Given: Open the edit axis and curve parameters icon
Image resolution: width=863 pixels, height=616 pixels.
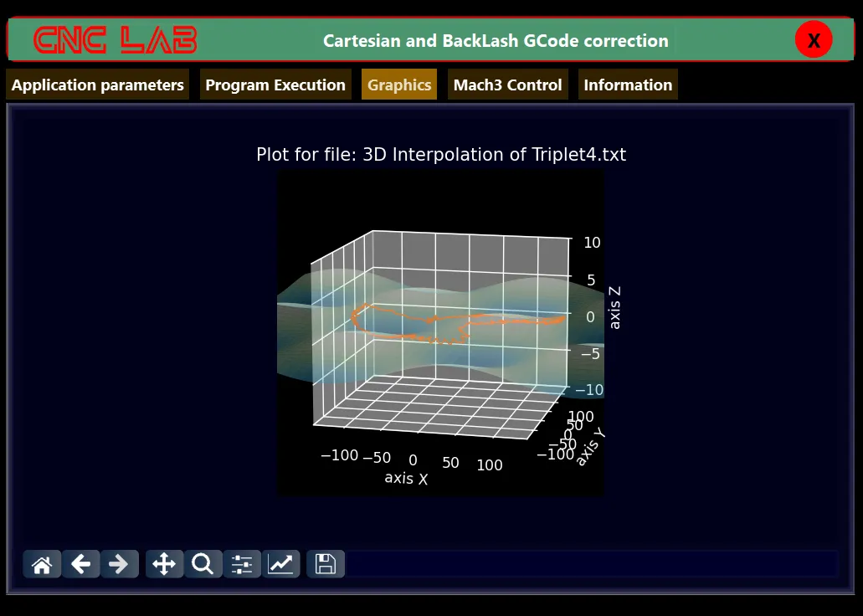Looking at the screenshot, I should (280, 564).
